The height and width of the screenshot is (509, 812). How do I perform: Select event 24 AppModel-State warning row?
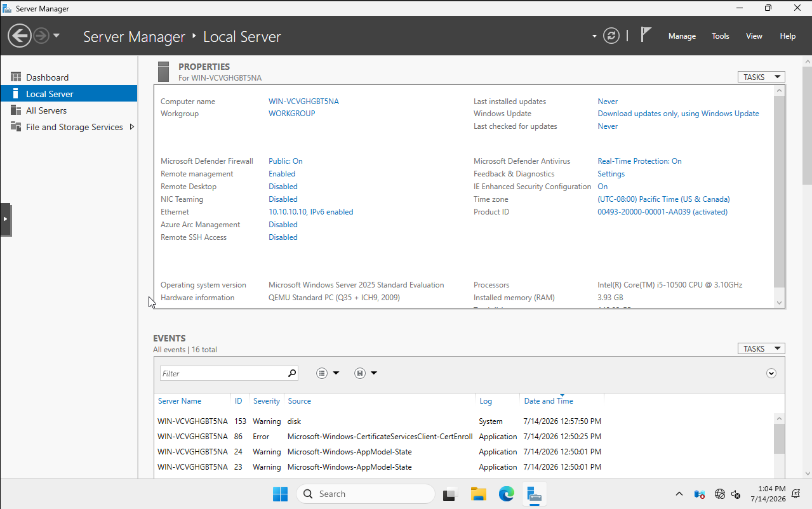point(463,452)
